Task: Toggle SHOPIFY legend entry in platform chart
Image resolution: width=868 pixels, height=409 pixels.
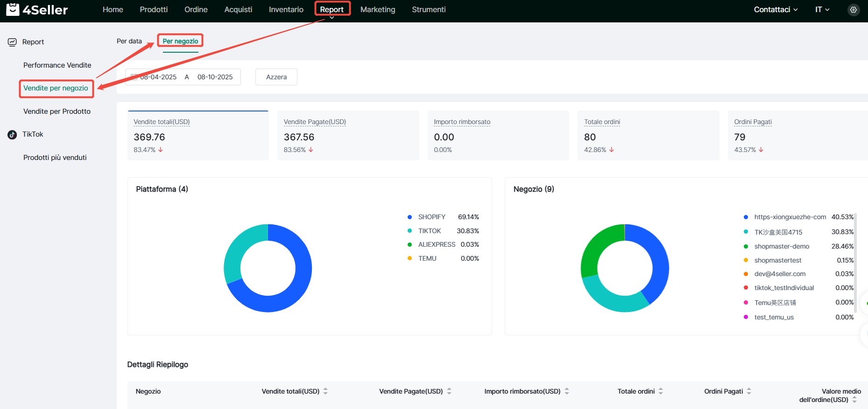Action: click(x=431, y=217)
